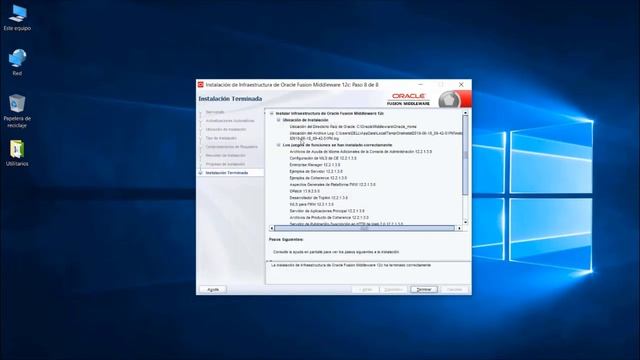Select the Papelera de reciclaje icon
The height and width of the screenshot is (360, 640).
pyautogui.click(x=17, y=111)
